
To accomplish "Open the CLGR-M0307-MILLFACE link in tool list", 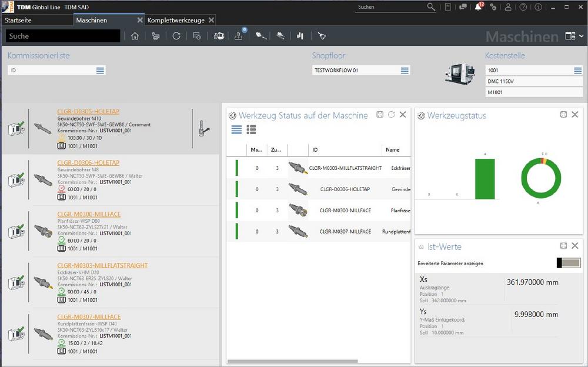I will (x=89, y=317).
